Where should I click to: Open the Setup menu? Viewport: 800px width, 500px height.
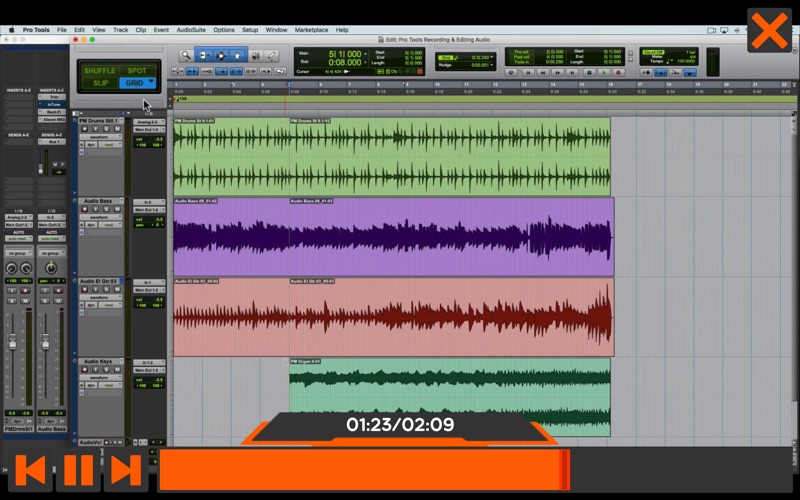[250, 30]
